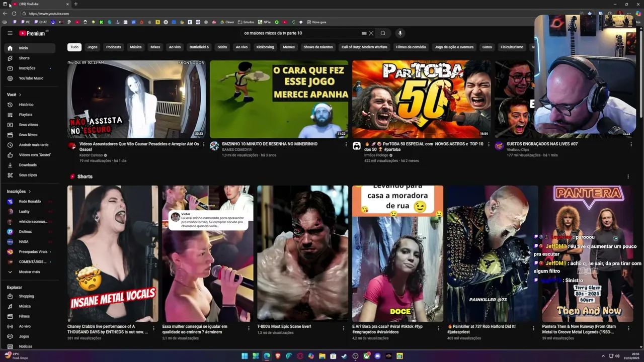644x362 pixels.
Task: Open Seus vídeos in sidebar
Action: [30, 125]
